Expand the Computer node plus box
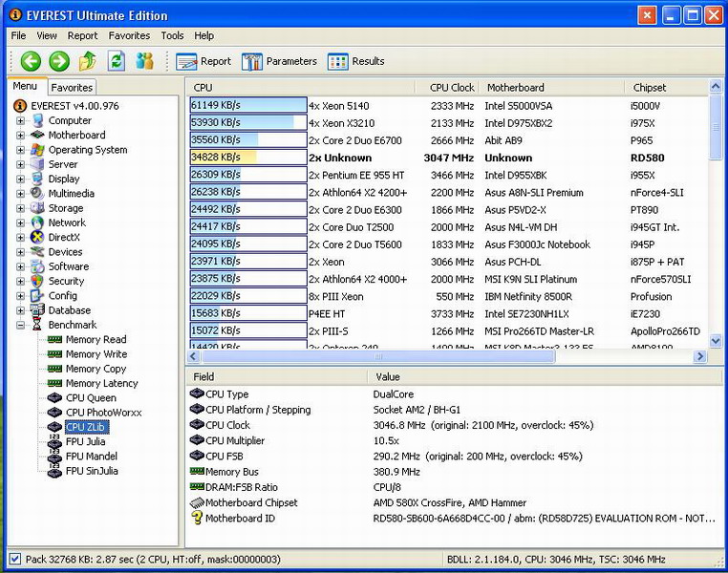The image size is (728, 573). tap(20, 120)
